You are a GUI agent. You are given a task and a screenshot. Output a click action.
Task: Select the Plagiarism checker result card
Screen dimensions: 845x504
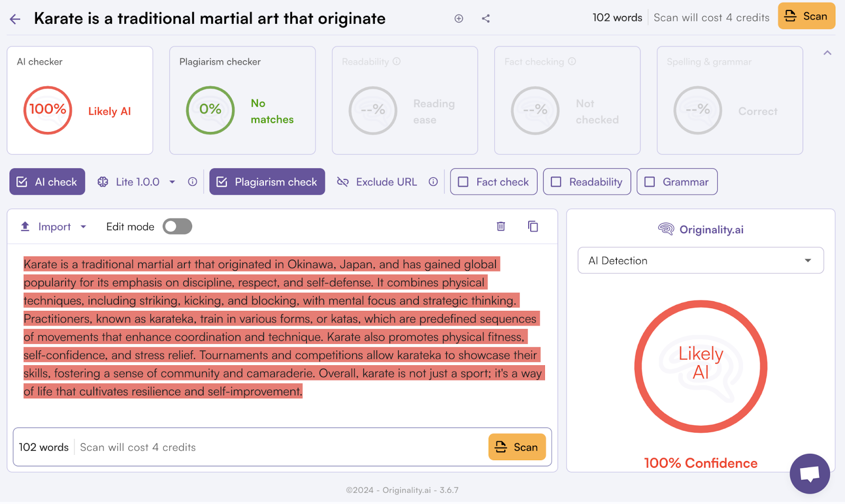(x=242, y=100)
